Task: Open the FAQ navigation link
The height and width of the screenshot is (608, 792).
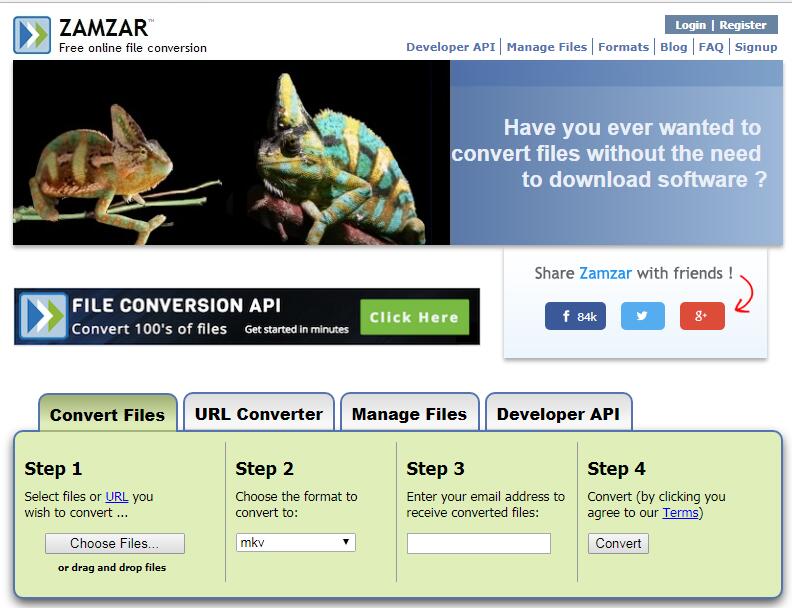Action: [711, 47]
